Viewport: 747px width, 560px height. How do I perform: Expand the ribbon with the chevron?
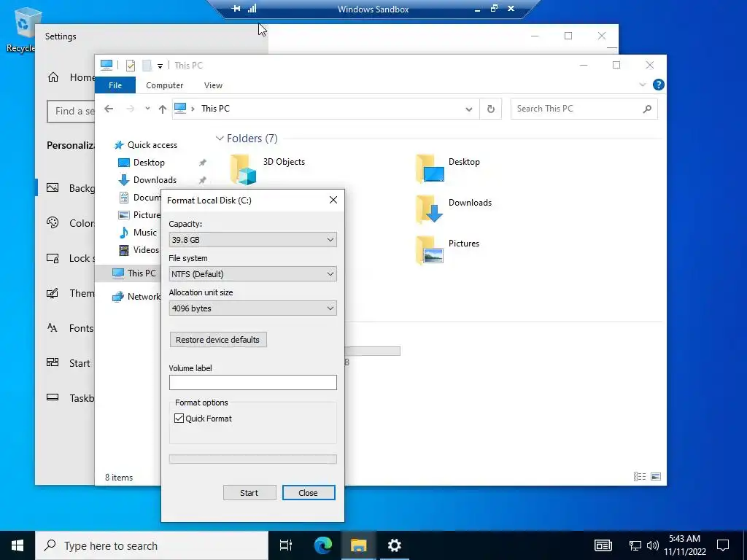pyautogui.click(x=642, y=85)
